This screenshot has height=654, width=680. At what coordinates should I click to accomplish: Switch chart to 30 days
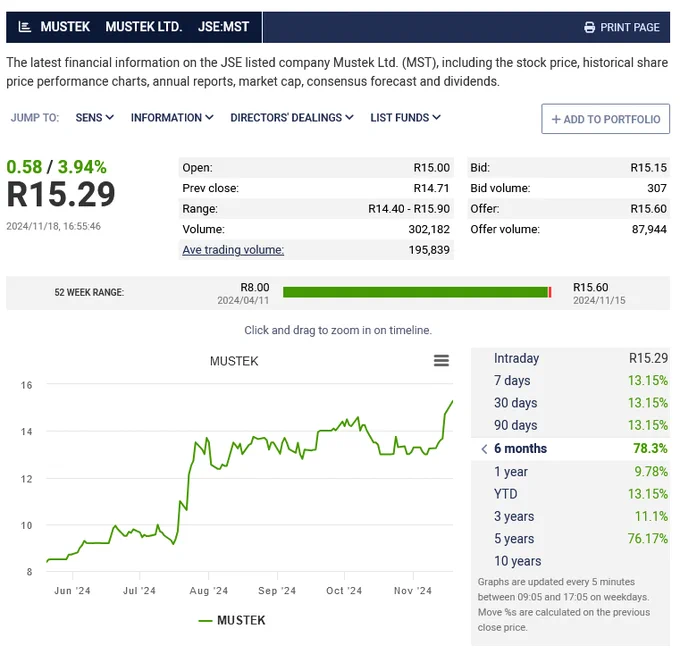570,403
